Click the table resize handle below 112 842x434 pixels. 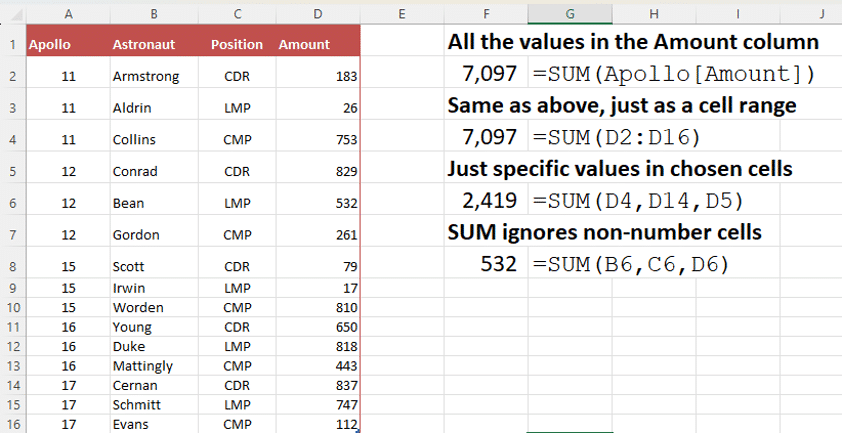pyautogui.click(x=358, y=430)
